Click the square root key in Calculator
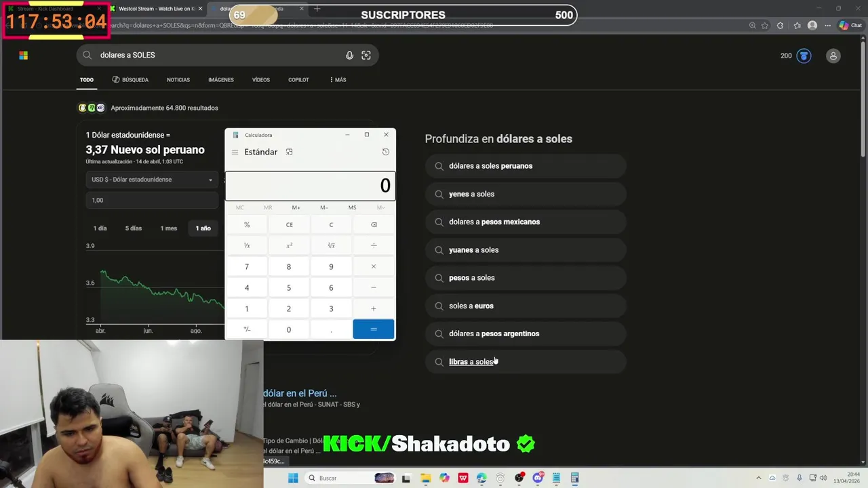 [331, 245]
